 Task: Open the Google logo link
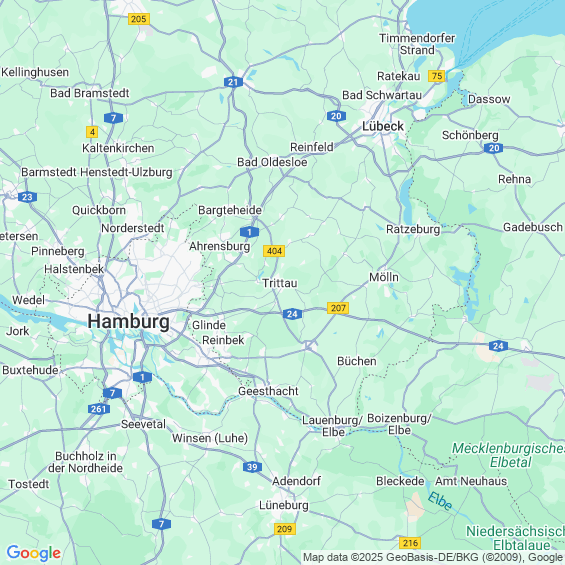(34, 553)
